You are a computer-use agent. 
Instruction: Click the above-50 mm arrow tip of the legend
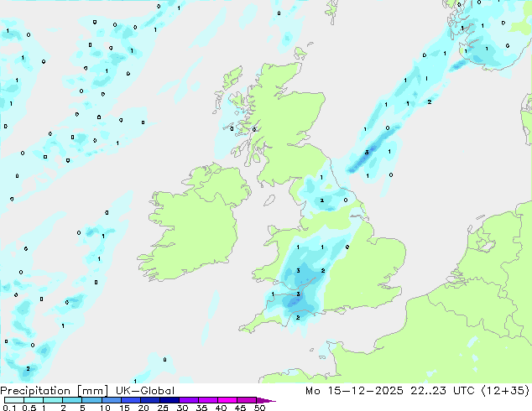tap(266, 400)
